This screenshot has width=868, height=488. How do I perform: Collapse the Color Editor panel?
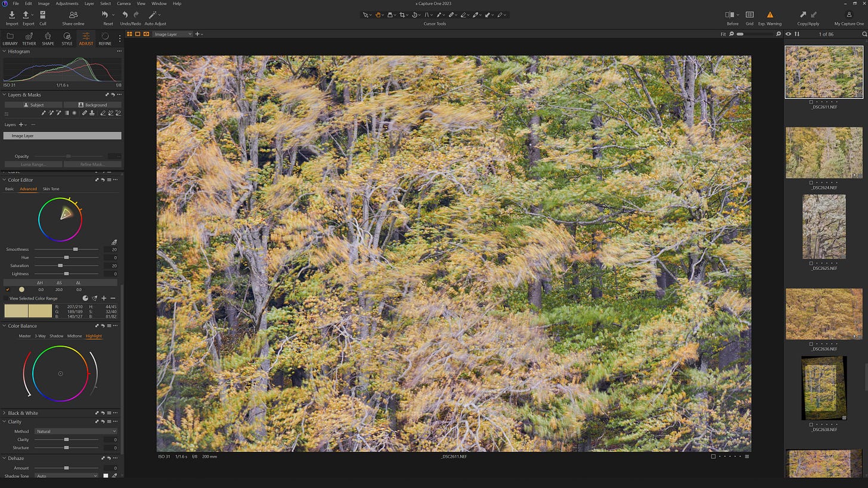[x=5, y=180]
